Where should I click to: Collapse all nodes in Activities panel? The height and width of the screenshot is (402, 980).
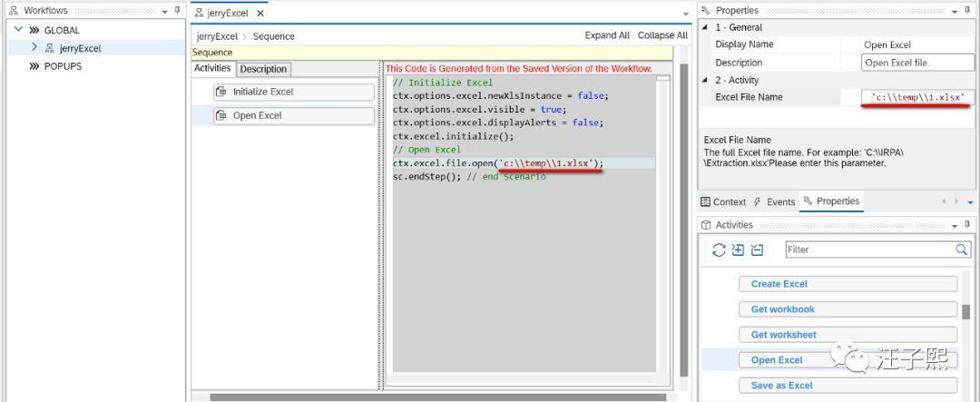(757, 250)
